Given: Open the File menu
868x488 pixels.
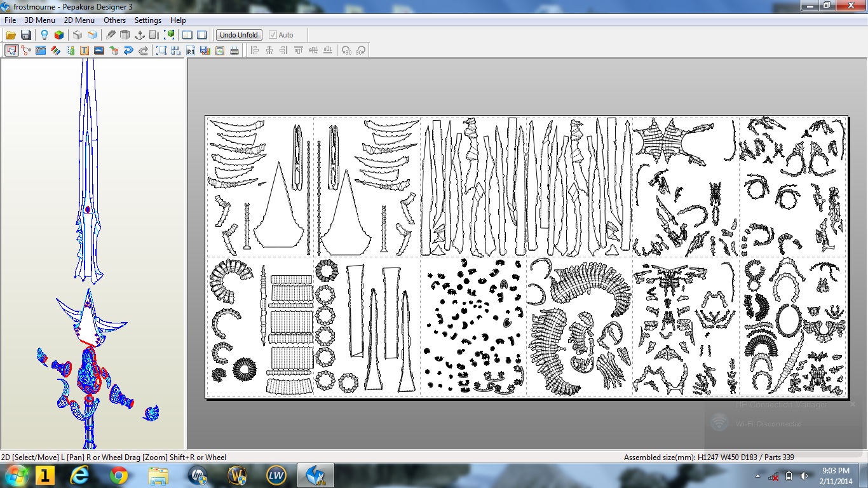Looking at the screenshot, I should click(10, 20).
